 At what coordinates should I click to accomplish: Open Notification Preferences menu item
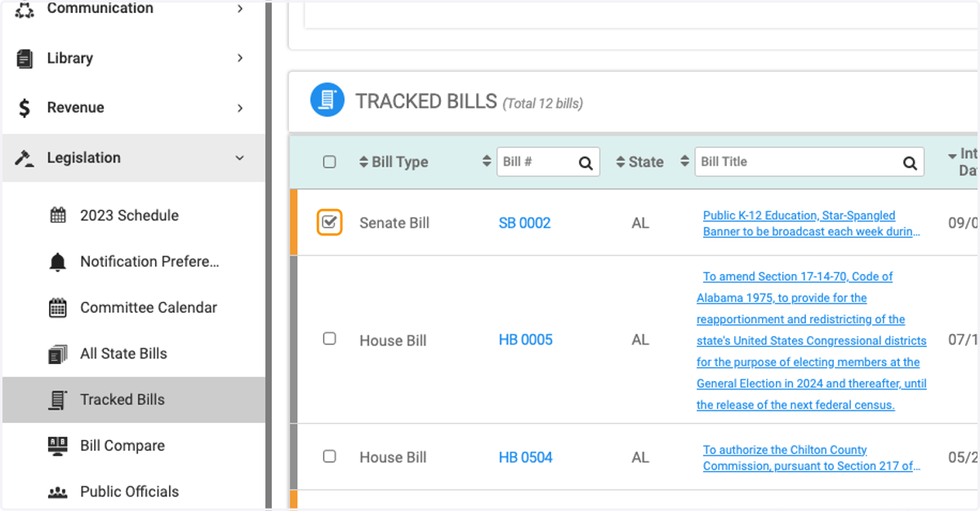pyautogui.click(x=134, y=262)
